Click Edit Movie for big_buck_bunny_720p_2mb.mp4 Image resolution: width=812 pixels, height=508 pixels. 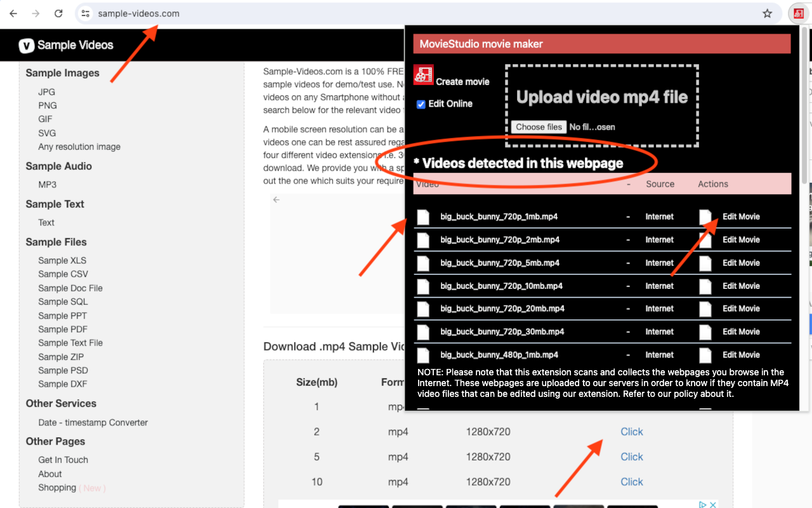click(x=741, y=239)
